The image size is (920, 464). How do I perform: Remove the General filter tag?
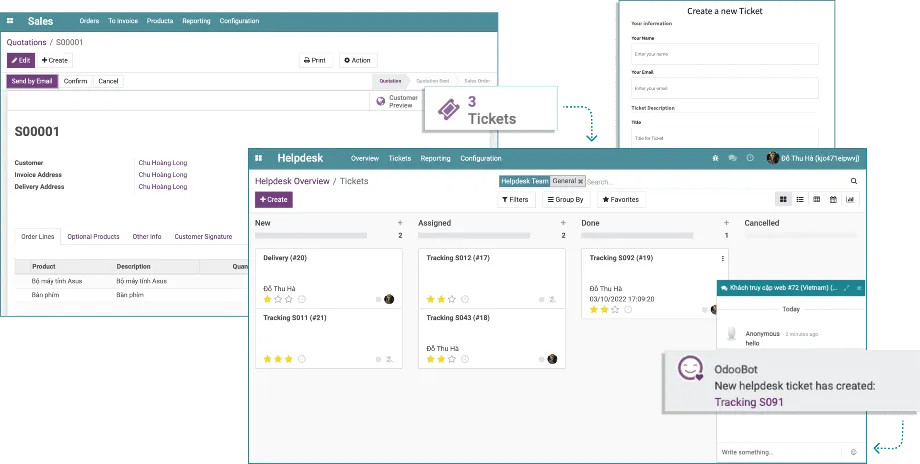click(580, 182)
